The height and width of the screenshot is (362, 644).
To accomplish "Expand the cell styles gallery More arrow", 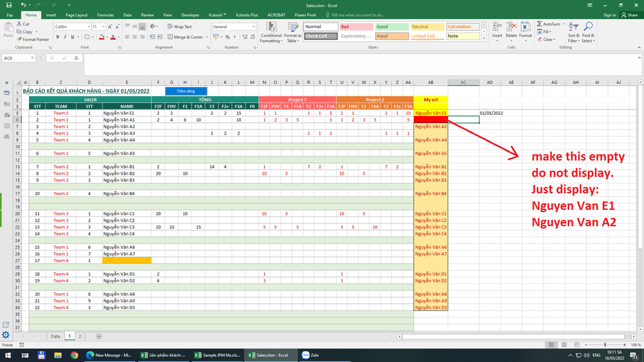I will coord(484,38).
